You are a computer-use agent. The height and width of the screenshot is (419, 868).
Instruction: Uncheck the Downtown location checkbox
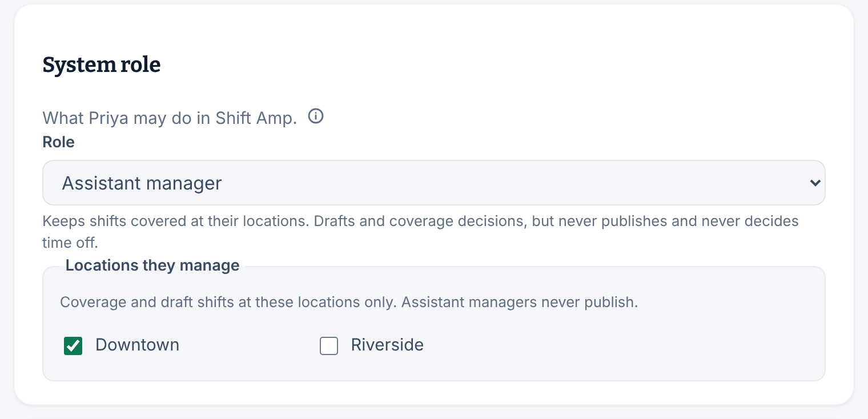[73, 345]
